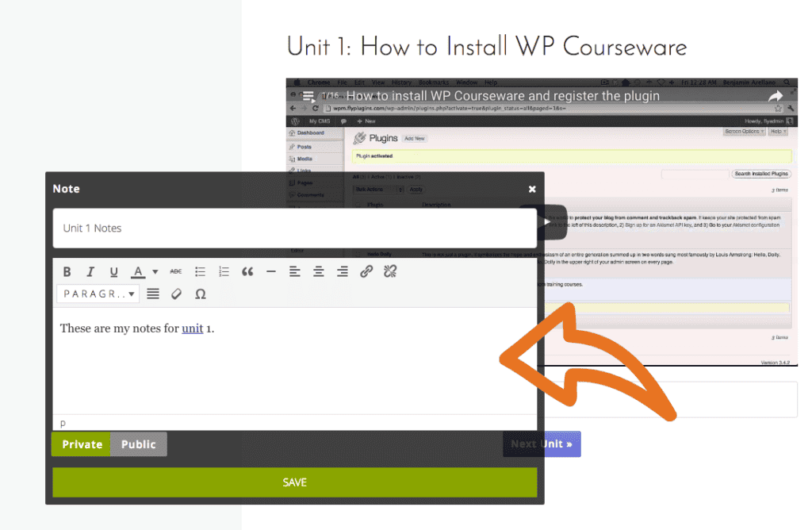Click the page heading 'Unit 1: How to Install WP Courseware'
The width and height of the screenshot is (812, 530).
(487, 47)
